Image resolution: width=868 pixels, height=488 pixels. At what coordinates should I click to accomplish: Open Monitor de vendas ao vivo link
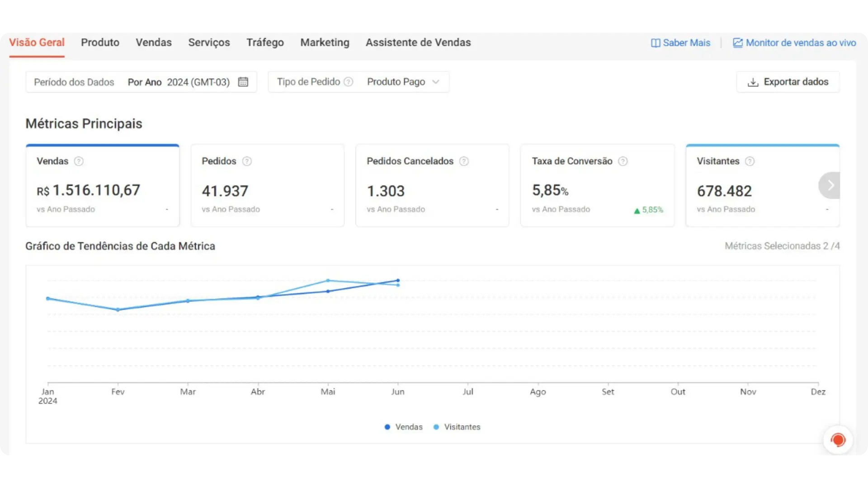point(794,43)
